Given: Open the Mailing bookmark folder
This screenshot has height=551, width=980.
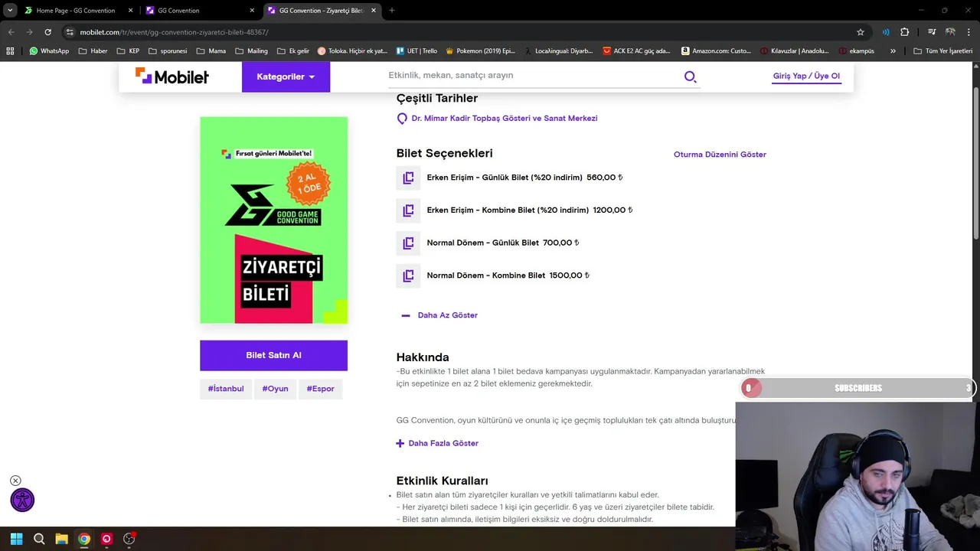Looking at the screenshot, I should (x=251, y=51).
